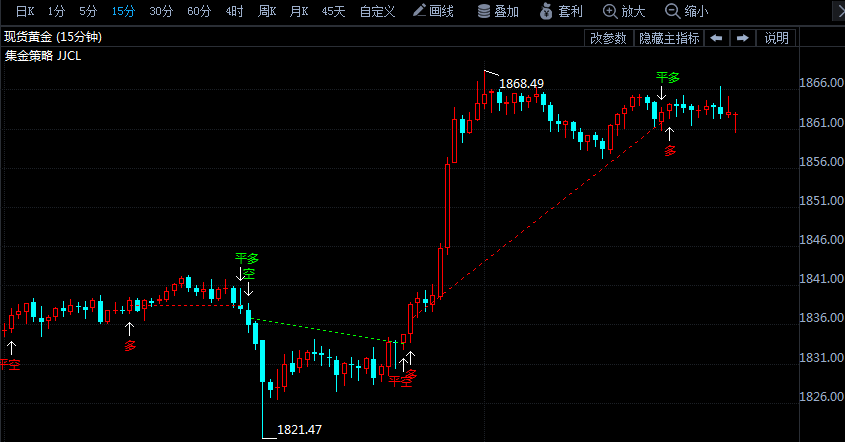Select the 60分 timeframe
Image resolution: width=845 pixels, height=442 pixels.
click(199, 11)
